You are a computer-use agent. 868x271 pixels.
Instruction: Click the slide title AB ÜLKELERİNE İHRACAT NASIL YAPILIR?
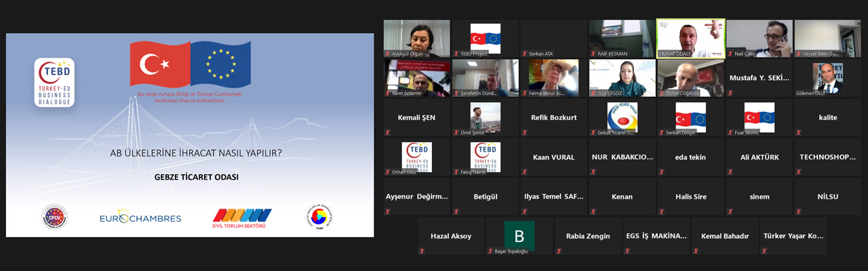(196, 152)
